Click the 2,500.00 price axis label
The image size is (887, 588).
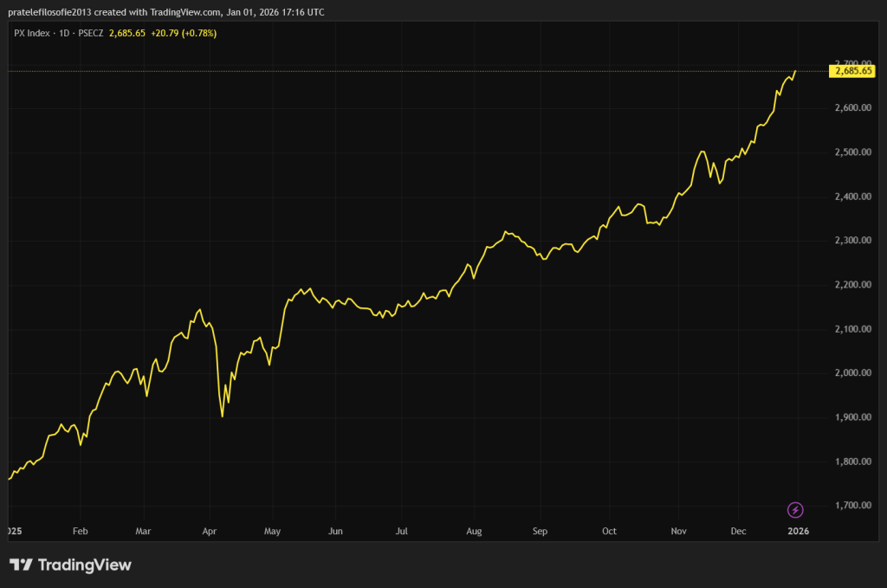[852, 152]
